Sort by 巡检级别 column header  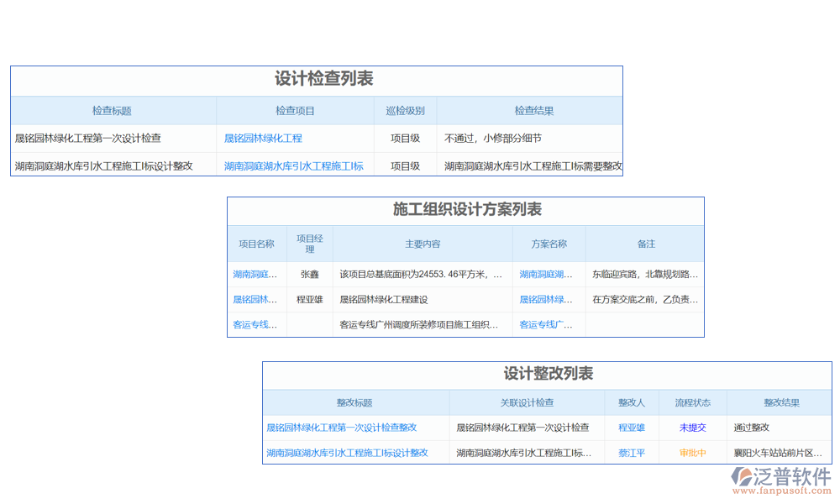pyautogui.click(x=405, y=111)
